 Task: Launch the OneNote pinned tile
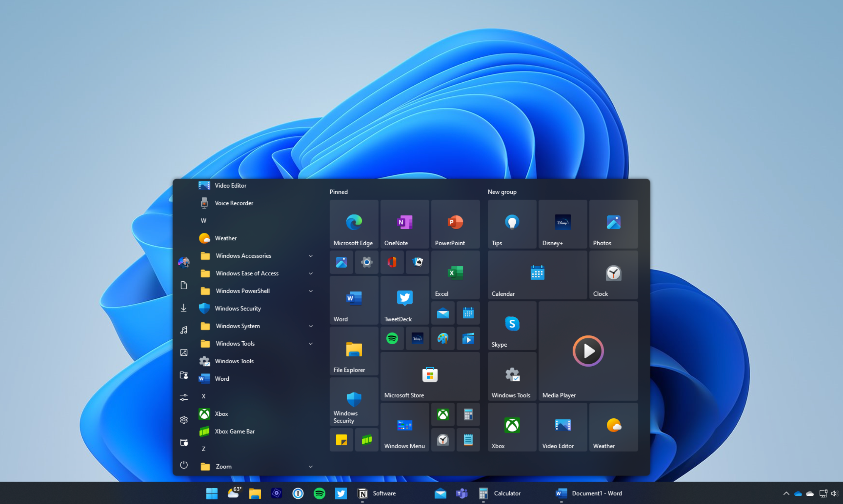[x=404, y=224]
